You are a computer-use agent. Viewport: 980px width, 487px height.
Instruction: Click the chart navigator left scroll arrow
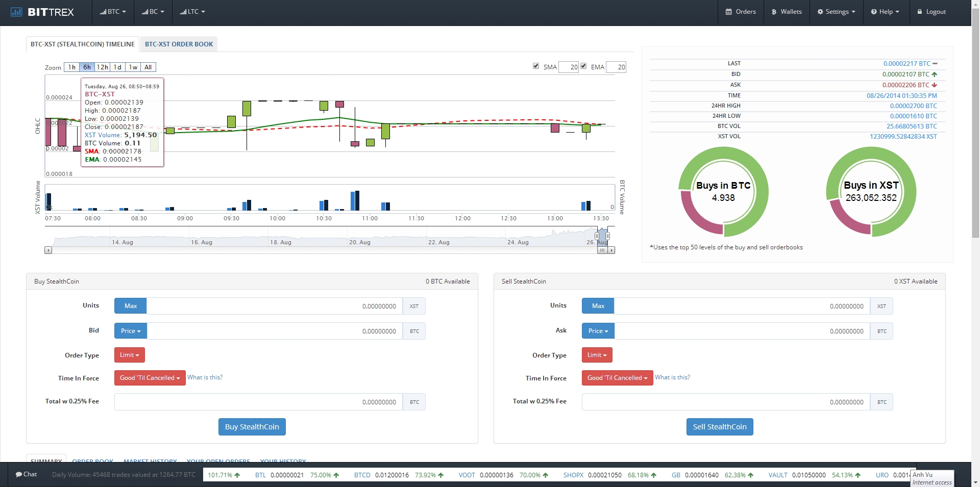coord(48,250)
